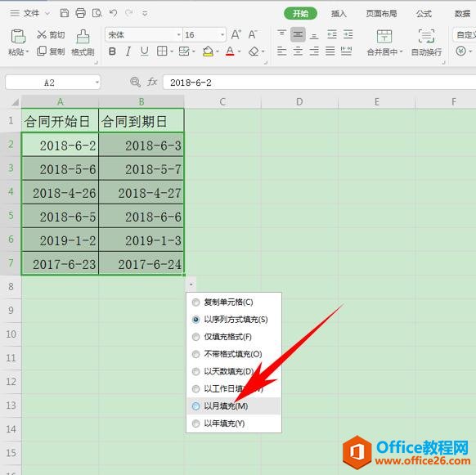Align text to vertical middle
476x475 pixels.
point(298,34)
